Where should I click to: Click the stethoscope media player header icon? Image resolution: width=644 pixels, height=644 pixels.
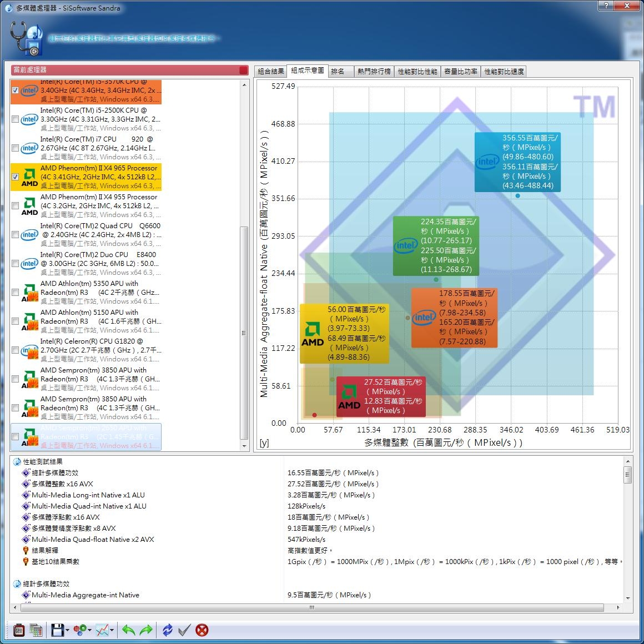click(26, 39)
